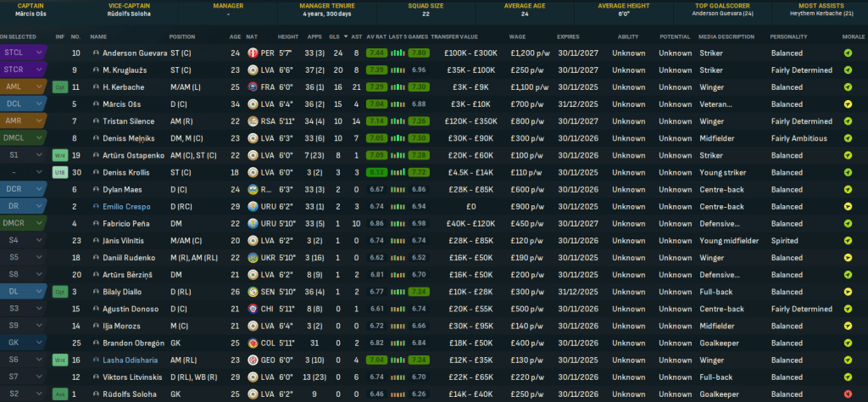This screenshot has height=402, width=868.
Task: Click the player info icon beside Brandon Obregón
Action: coord(96,343)
